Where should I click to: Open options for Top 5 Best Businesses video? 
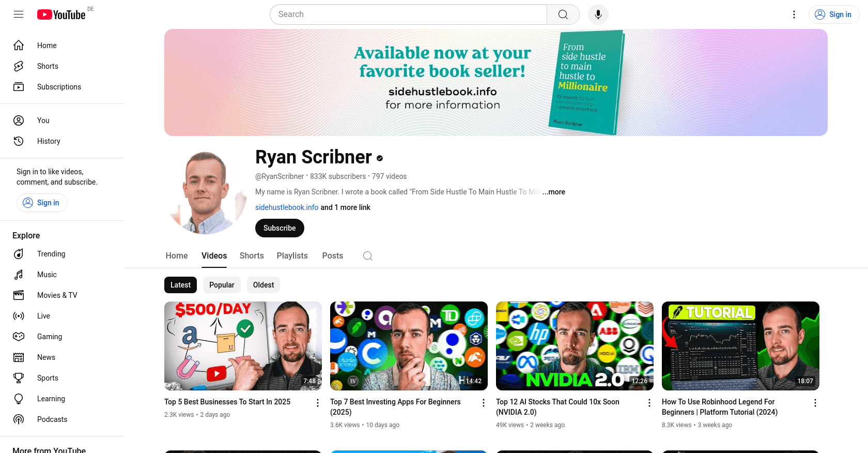tap(318, 403)
